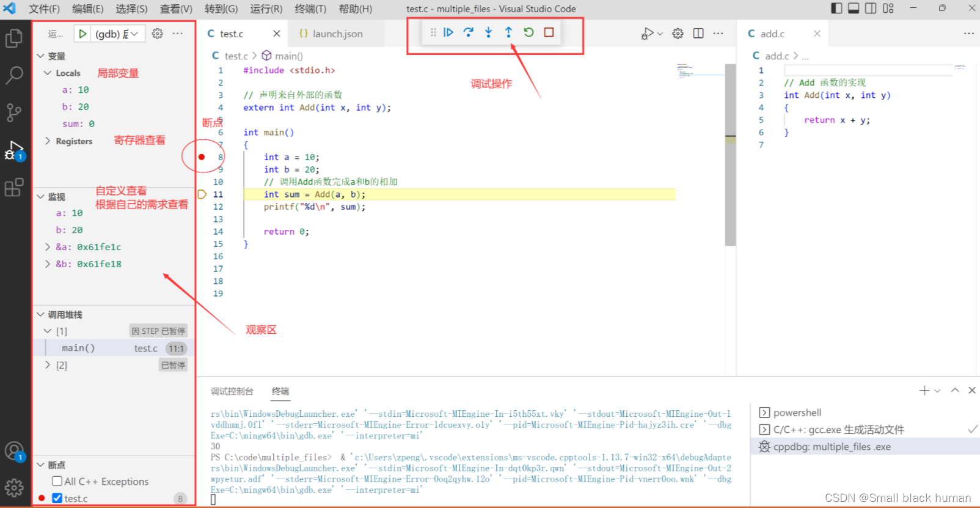This screenshot has height=508, width=980.
Task: Open the 运行(R) menu
Action: coord(266,9)
